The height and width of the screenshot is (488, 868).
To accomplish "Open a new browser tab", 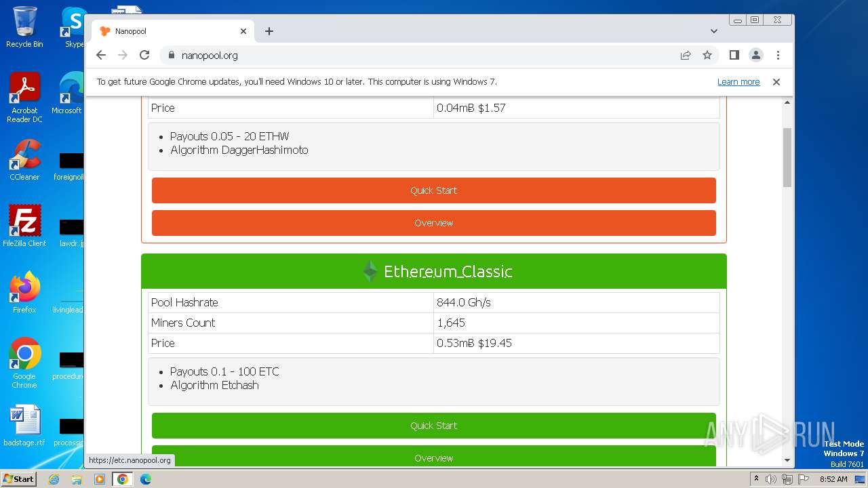I will 269,31.
